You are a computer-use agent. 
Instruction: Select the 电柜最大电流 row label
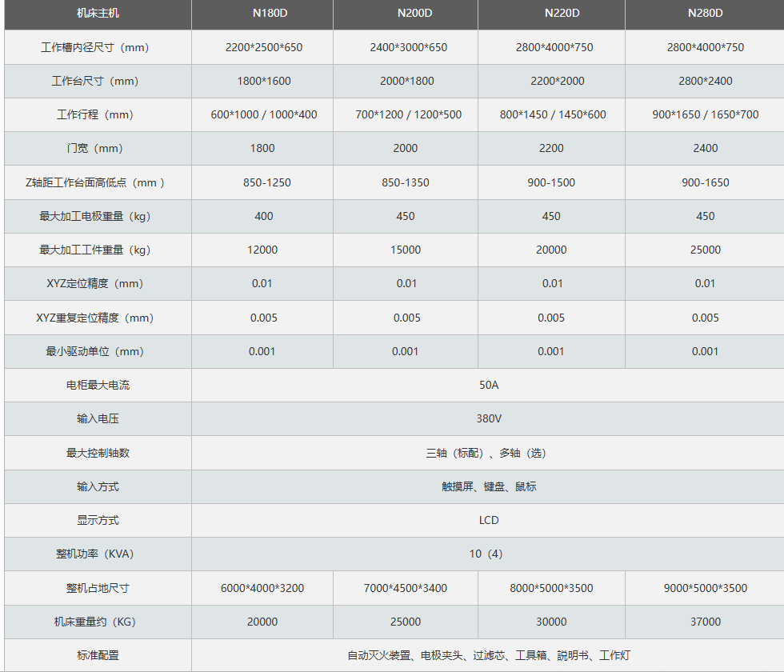click(x=98, y=385)
